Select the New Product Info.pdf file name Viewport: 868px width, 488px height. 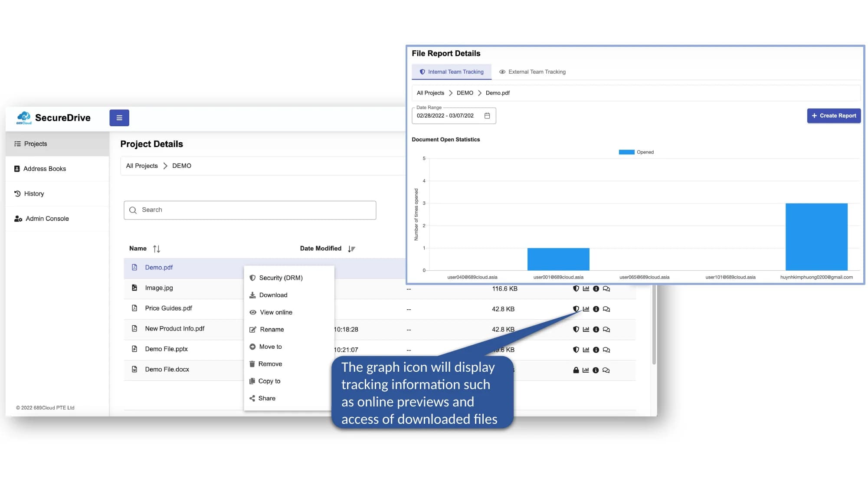pyautogui.click(x=174, y=329)
